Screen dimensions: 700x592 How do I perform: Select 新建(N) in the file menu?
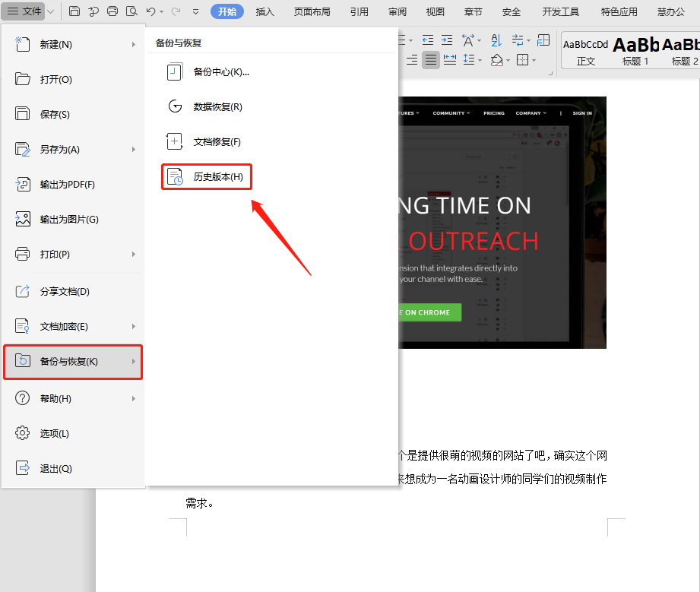73,44
